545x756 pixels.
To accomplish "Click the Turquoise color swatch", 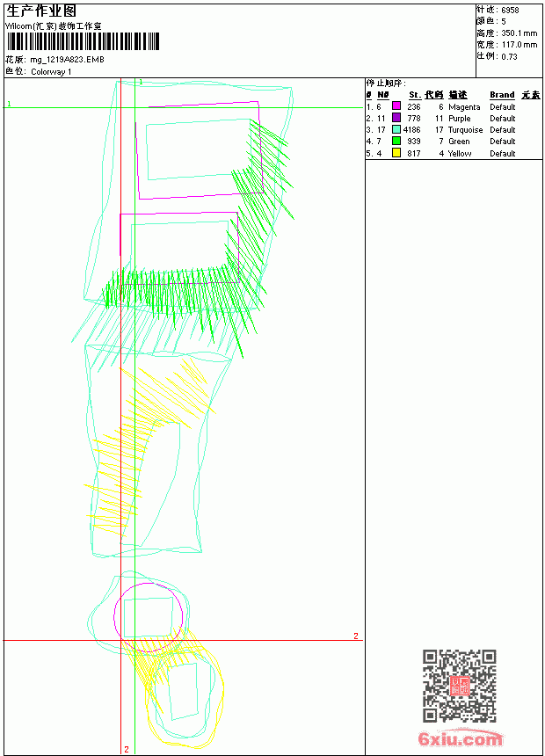I will click(x=396, y=129).
